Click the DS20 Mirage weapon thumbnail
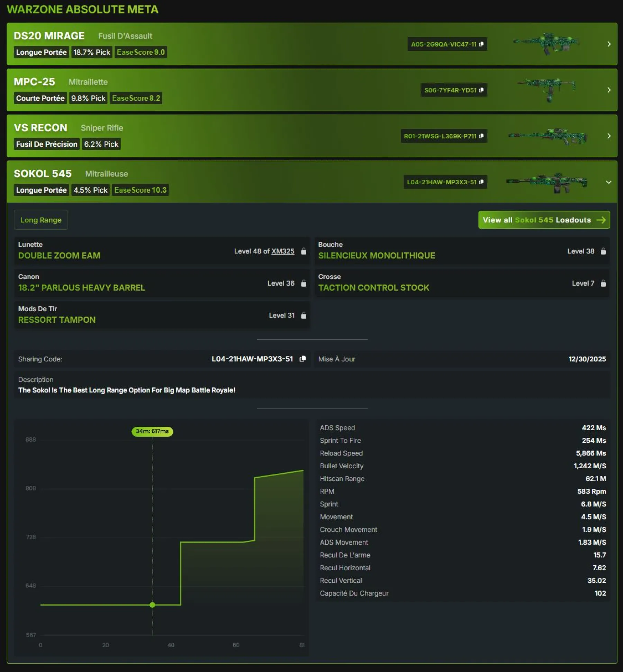Image resolution: width=623 pixels, height=672 pixels. (x=546, y=44)
